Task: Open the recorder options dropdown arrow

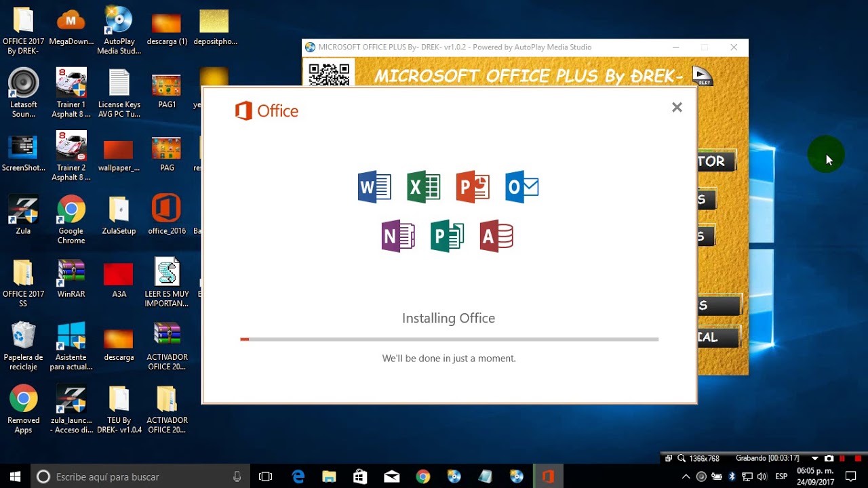Action: click(815, 458)
